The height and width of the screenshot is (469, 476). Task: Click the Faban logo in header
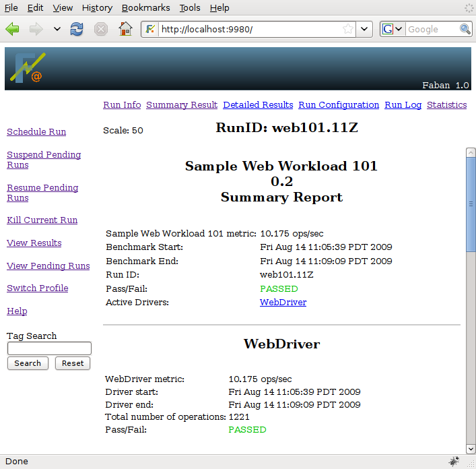(27, 68)
